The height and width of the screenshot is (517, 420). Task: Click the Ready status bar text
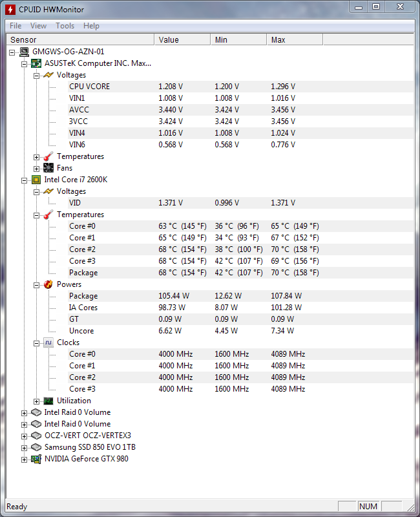[17, 507]
